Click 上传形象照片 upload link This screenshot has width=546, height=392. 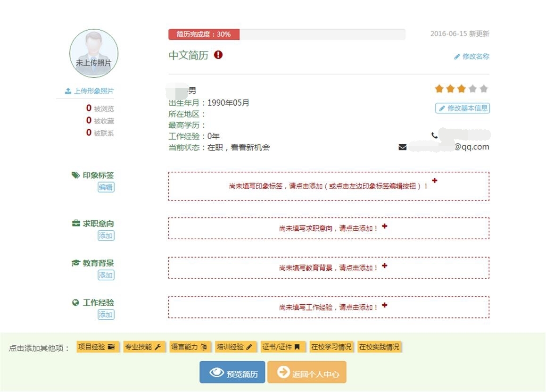pyautogui.click(x=90, y=91)
